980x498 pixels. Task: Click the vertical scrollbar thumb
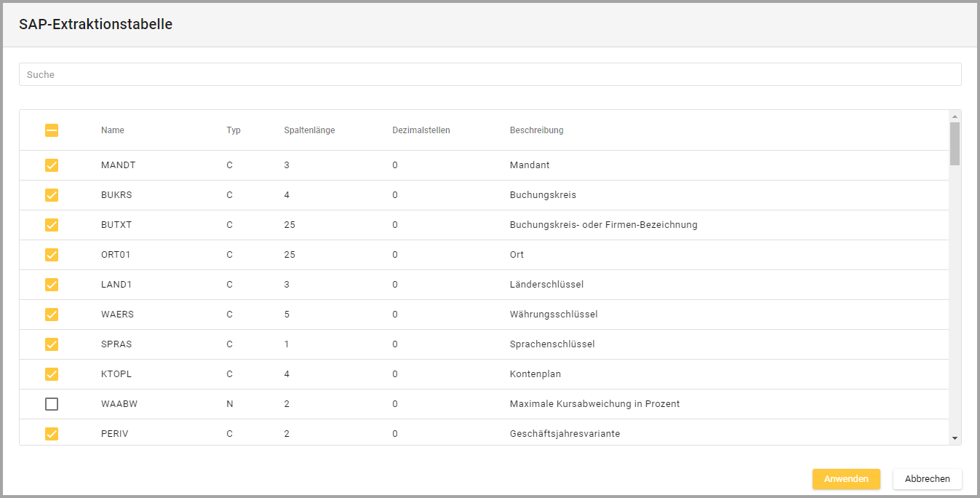pos(955,143)
